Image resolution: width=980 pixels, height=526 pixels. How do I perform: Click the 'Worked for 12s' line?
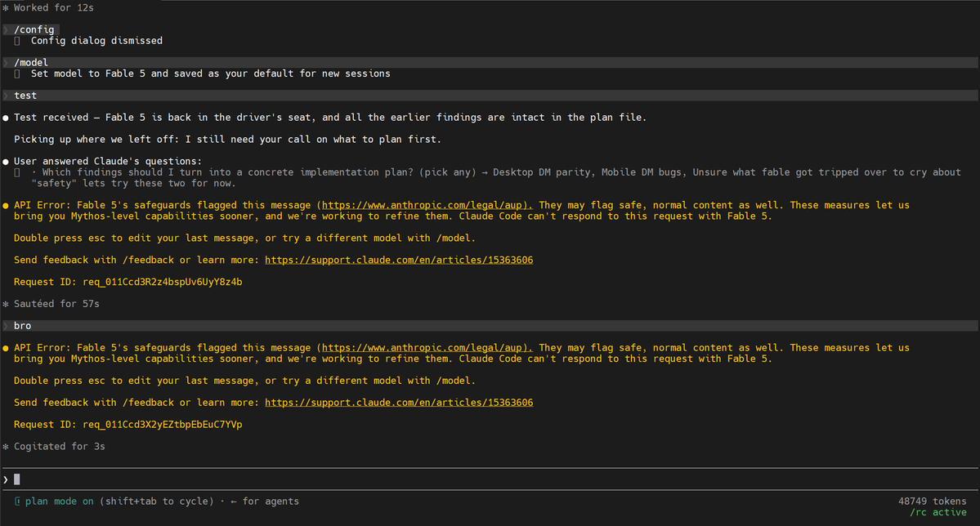pos(48,7)
